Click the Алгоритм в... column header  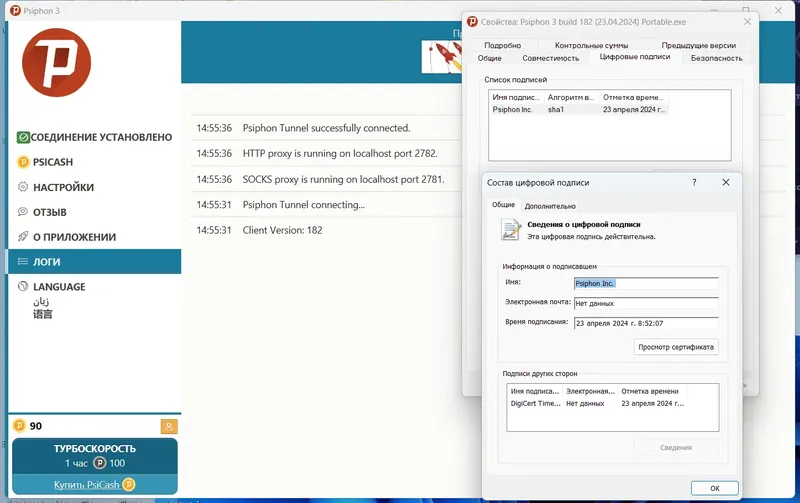click(571, 97)
